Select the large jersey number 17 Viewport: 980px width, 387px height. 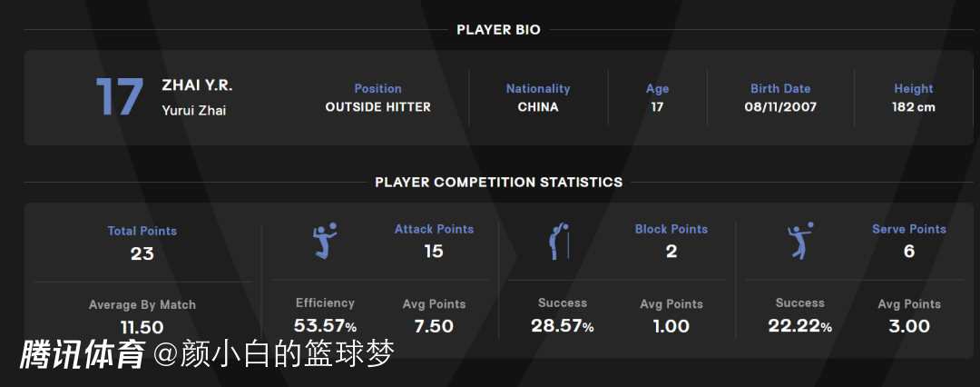(120, 97)
